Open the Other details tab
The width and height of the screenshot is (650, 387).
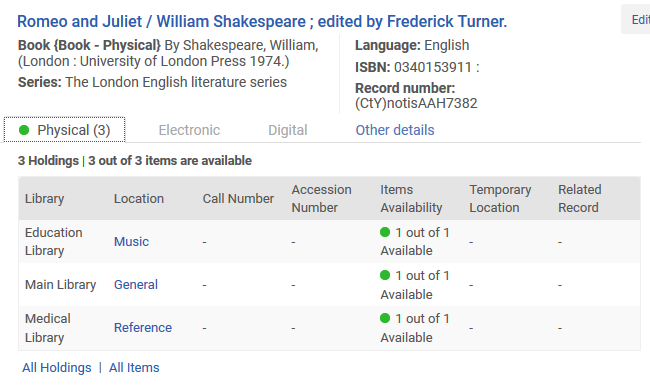coord(395,130)
